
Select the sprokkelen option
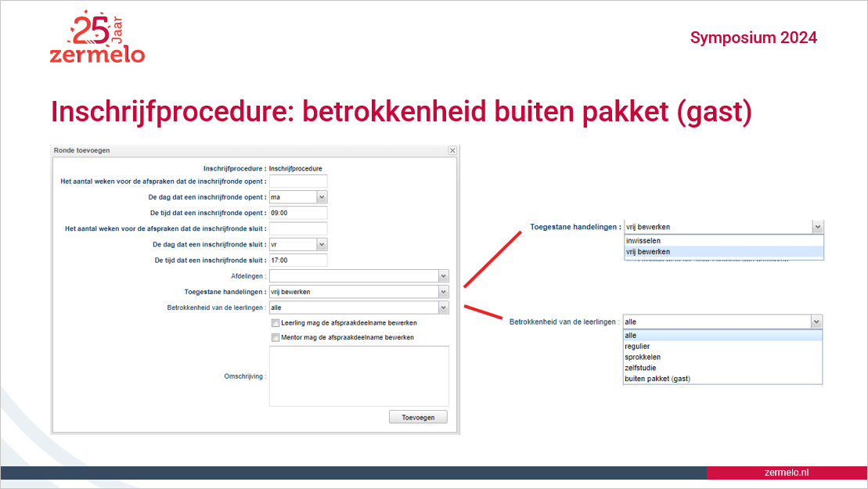[x=723, y=357]
